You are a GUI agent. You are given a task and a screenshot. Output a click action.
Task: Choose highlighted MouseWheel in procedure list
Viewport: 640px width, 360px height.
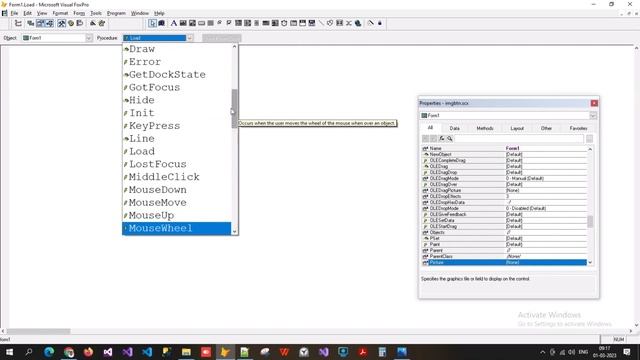177,228
